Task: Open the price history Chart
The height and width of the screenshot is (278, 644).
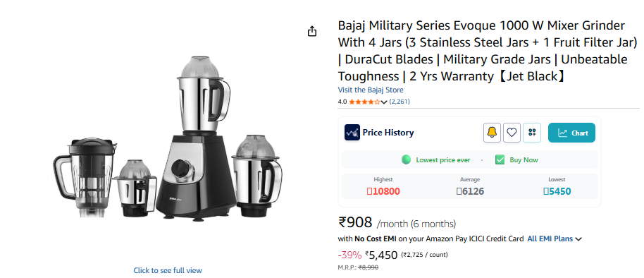Action: pyautogui.click(x=571, y=133)
